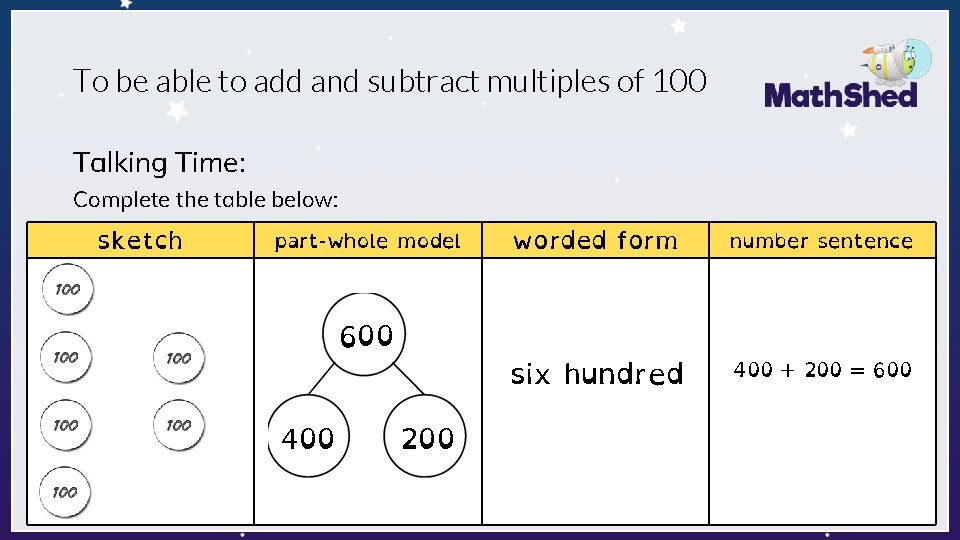The image size is (960, 540).
Task: Click the number sentence column header
Action: (822, 240)
